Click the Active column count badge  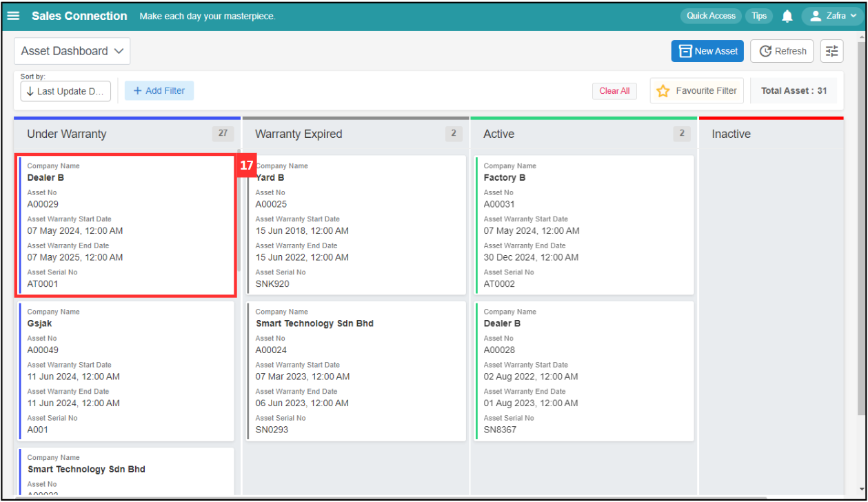point(682,134)
